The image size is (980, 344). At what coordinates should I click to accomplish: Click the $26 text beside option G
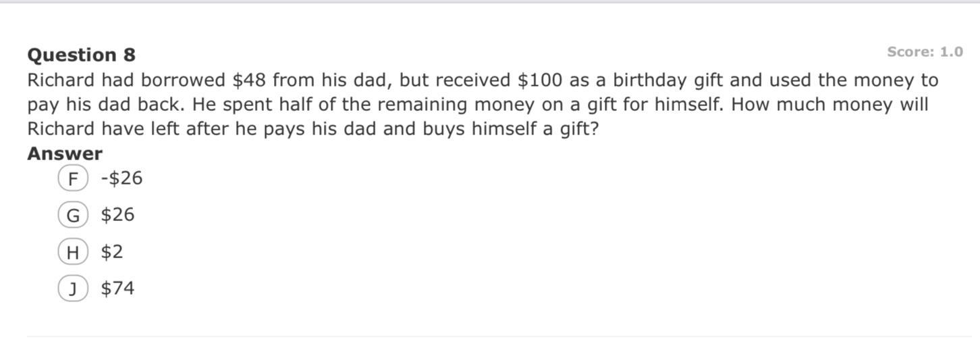(x=117, y=215)
